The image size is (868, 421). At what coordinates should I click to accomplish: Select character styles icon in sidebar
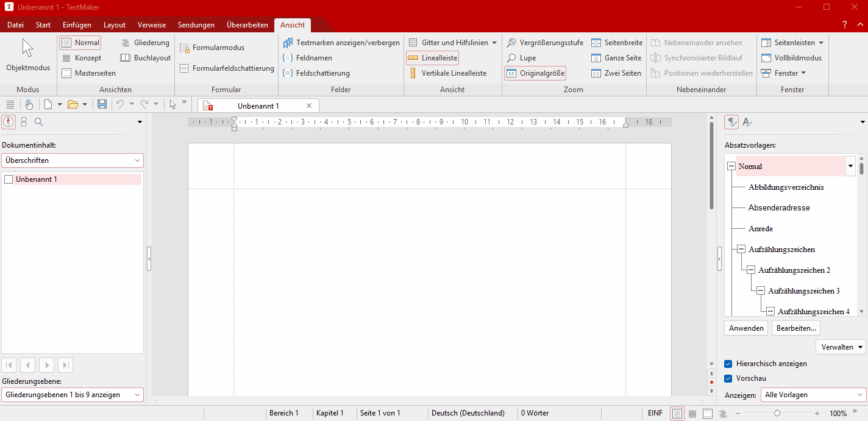747,122
